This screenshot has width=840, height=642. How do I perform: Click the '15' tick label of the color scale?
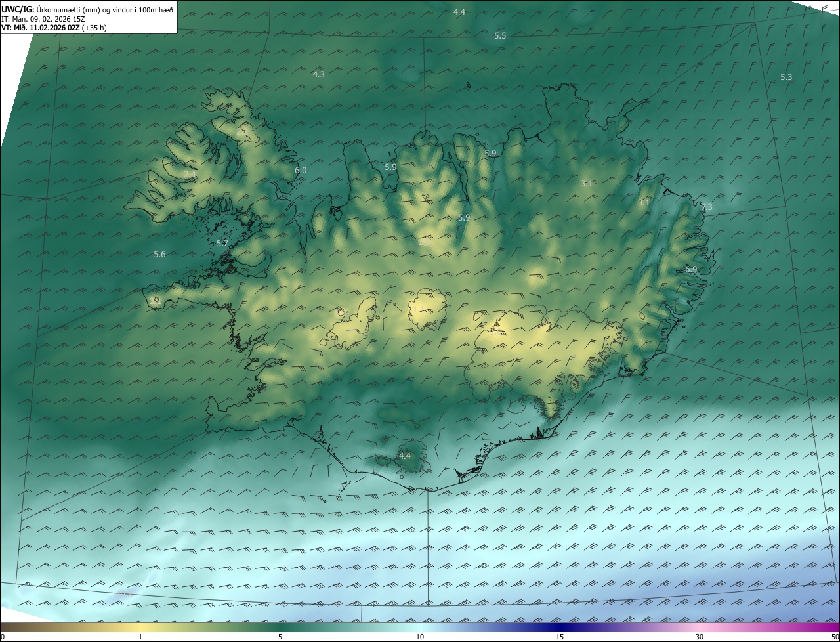560,637
